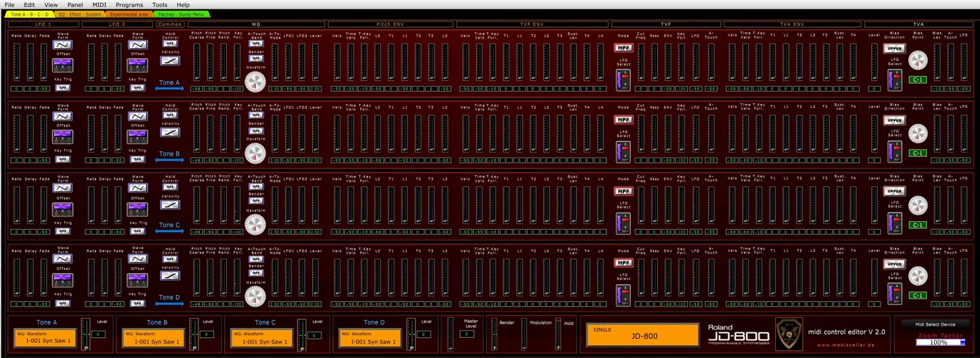Click the blue Tone A arrow
The width and height of the screenshot is (980, 358).
[170, 89]
